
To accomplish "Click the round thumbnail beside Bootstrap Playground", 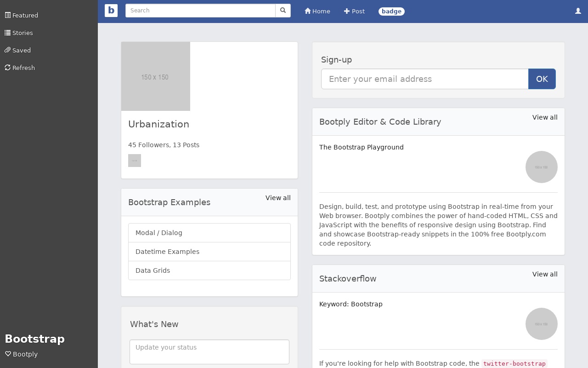I will [x=542, y=167].
